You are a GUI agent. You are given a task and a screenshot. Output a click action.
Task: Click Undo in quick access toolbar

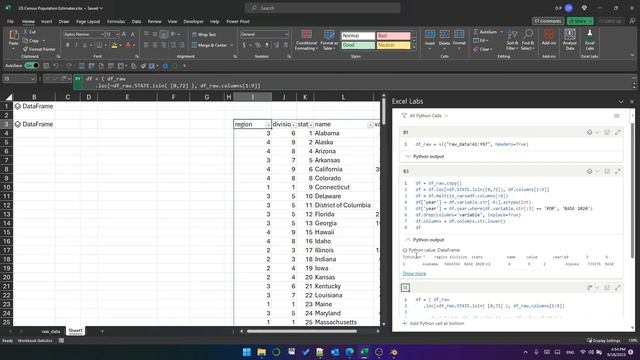tap(56, 66)
